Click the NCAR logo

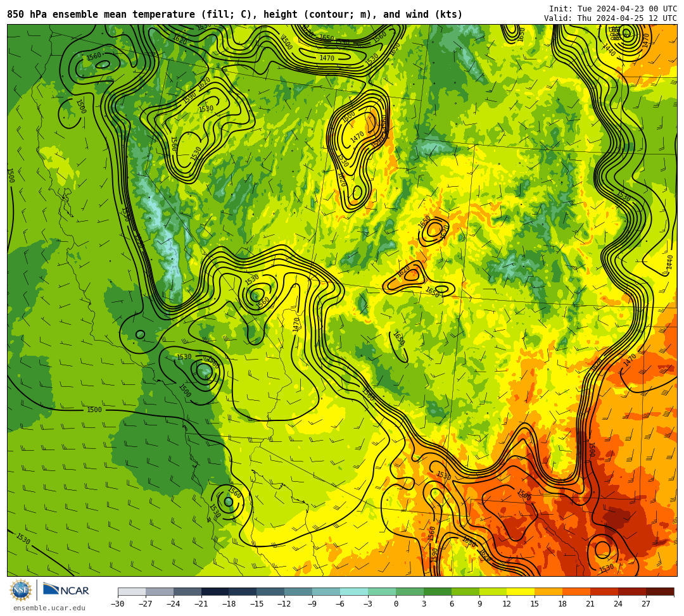(66, 590)
